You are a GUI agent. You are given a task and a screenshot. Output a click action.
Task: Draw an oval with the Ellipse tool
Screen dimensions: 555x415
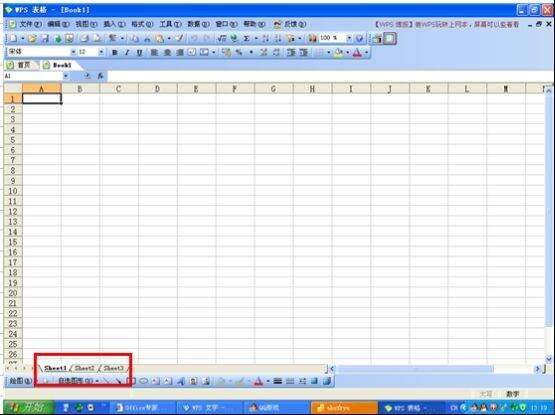coord(143,381)
